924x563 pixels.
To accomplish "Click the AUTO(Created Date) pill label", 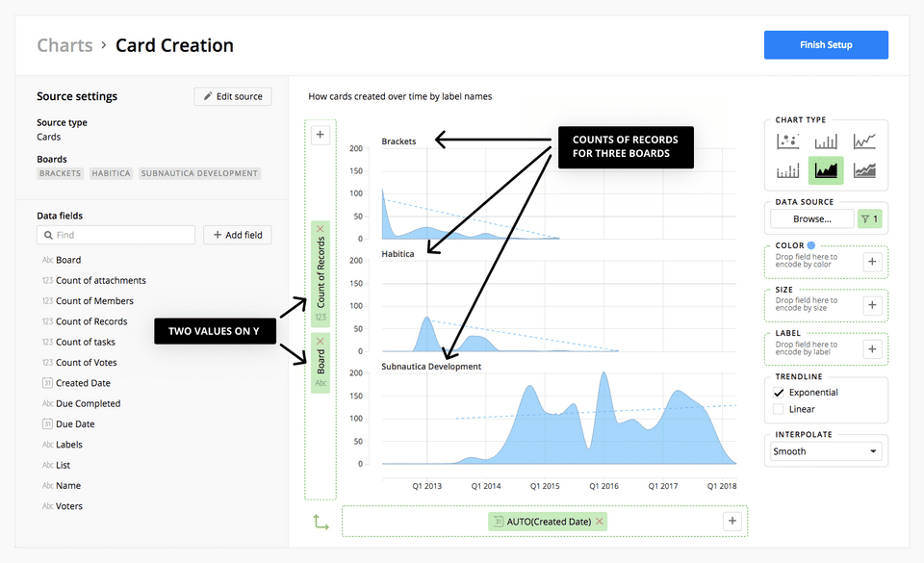I will (549, 522).
